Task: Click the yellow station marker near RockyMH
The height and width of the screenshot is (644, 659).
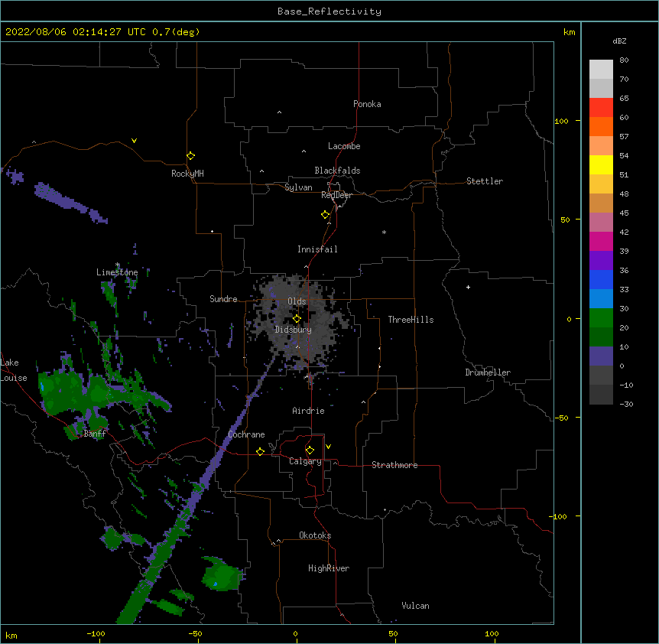Action: point(190,156)
